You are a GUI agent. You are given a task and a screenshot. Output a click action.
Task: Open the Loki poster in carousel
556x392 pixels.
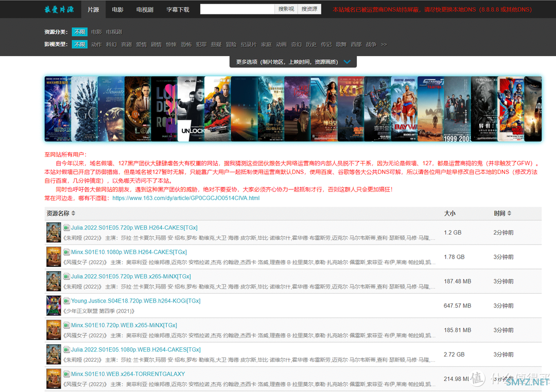pyautogui.click(x=138, y=109)
